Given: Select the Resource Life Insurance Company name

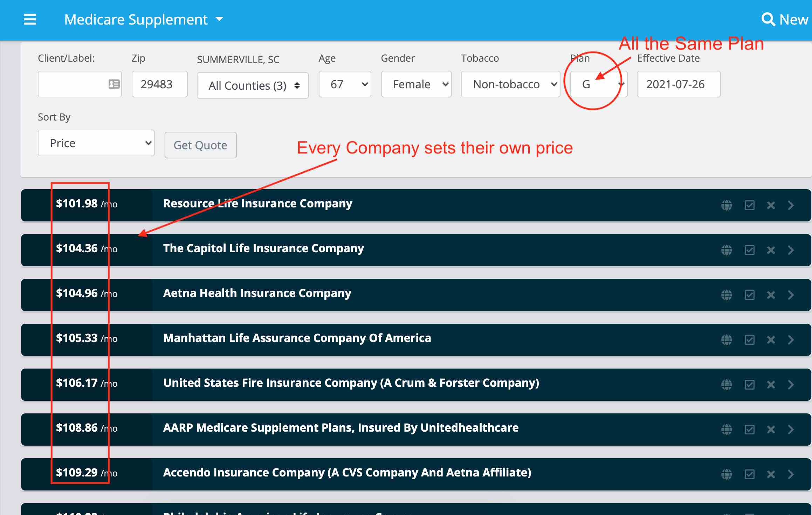Looking at the screenshot, I should pyautogui.click(x=258, y=204).
